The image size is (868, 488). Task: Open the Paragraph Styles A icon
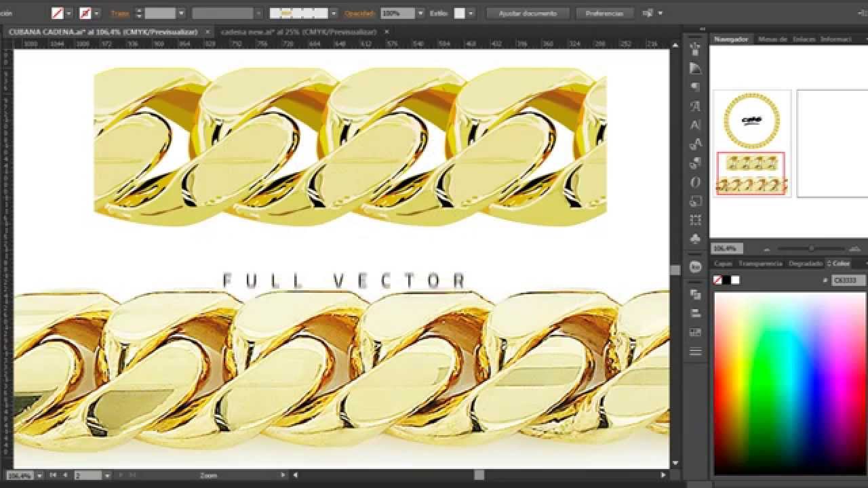pos(695,125)
